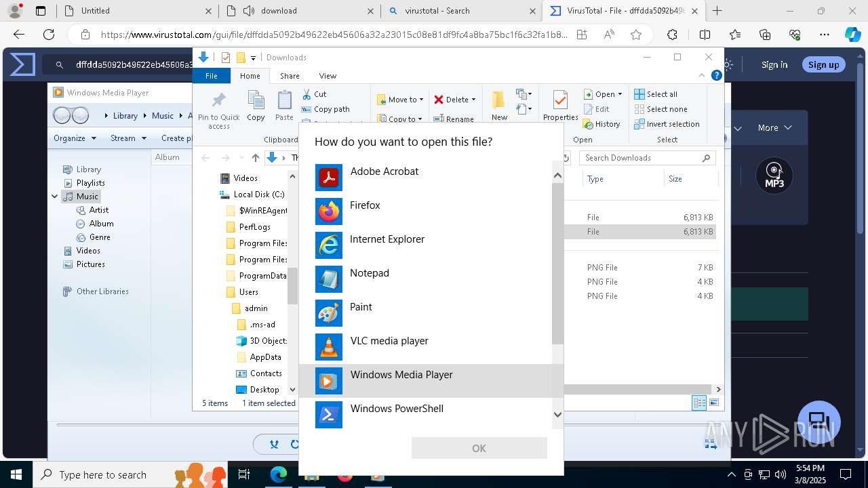Switch to the Share ribbon tab

290,76
